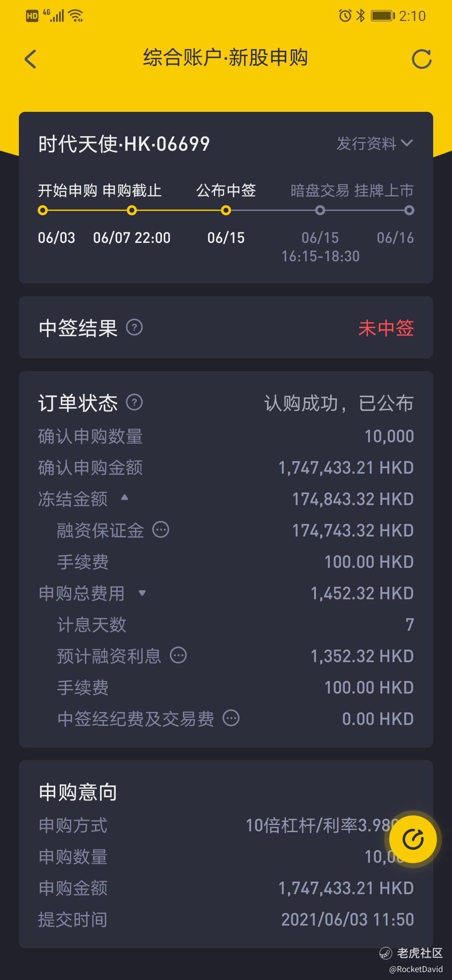Expand the 发行资料 dropdown
This screenshot has height=980, width=452.
[375, 144]
